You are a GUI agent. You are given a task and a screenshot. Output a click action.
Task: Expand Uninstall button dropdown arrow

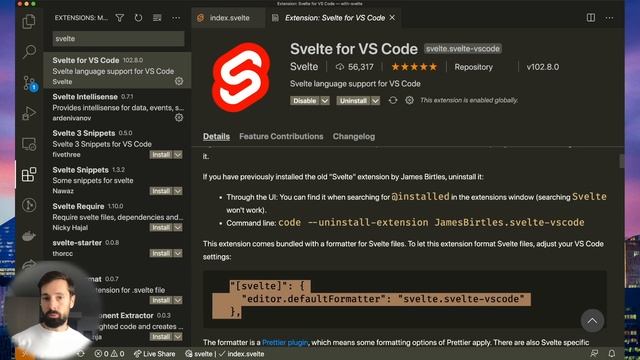coord(375,101)
